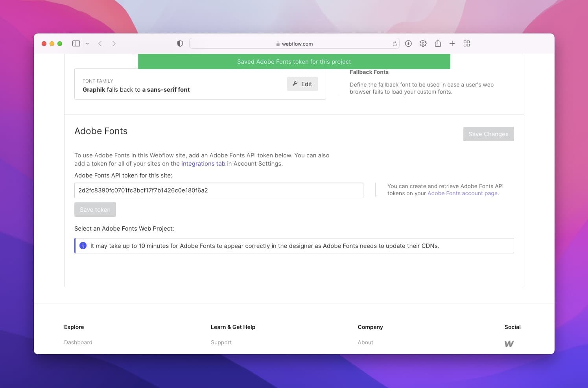
Task: Click the 'Company' footer heading
Action: click(370, 327)
